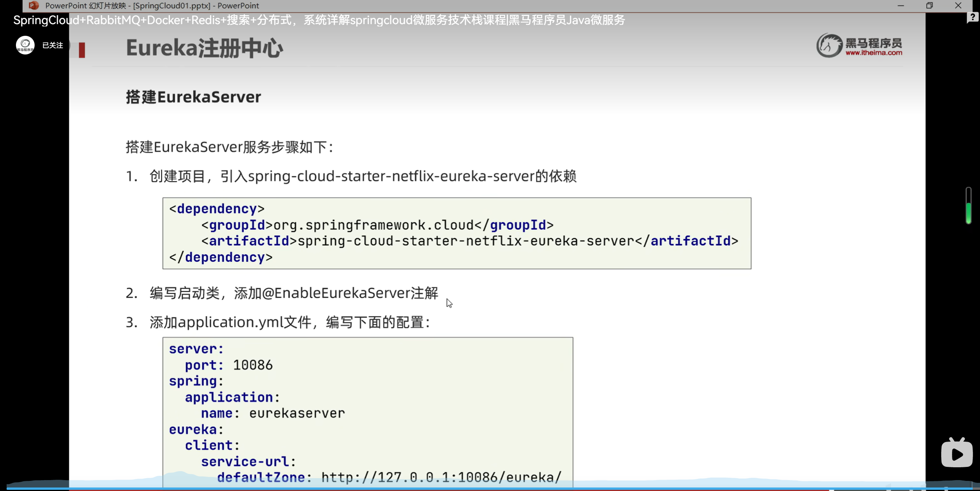
Task: Click the defaultZone URL in the YAML
Action: pos(441,477)
